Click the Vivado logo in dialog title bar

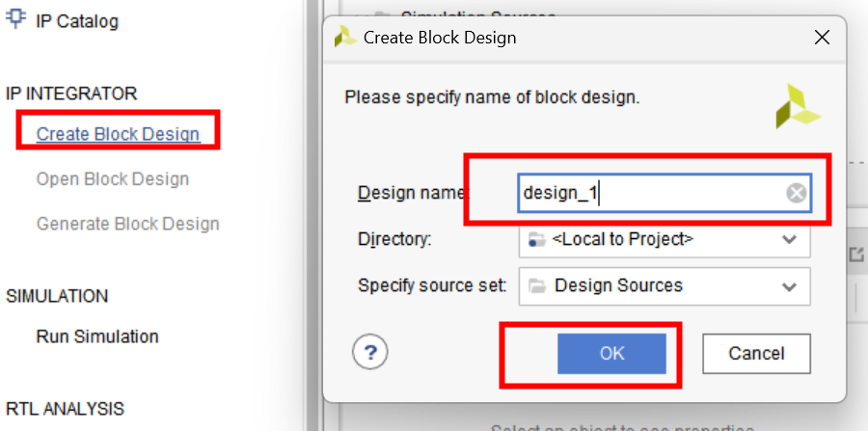[x=346, y=37]
